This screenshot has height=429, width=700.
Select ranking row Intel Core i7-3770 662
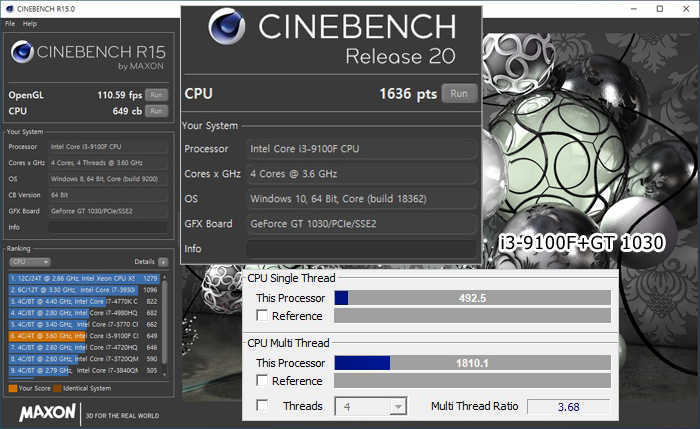click(84, 325)
